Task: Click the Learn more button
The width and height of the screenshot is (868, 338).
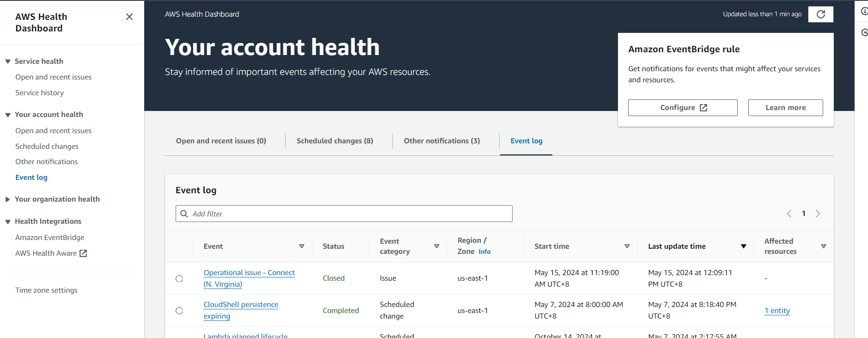Action: [786, 108]
